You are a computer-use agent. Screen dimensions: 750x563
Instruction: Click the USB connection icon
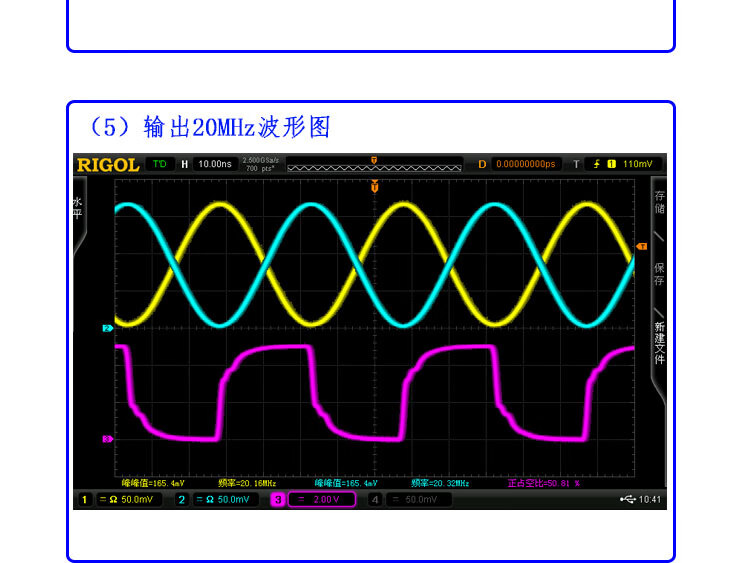pos(628,499)
